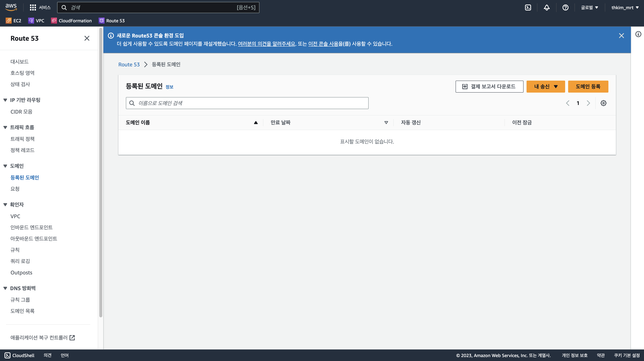Image resolution: width=644 pixels, height=361 pixels.
Task: Open EC2 shortcut in favorites bar
Action: coord(13,21)
